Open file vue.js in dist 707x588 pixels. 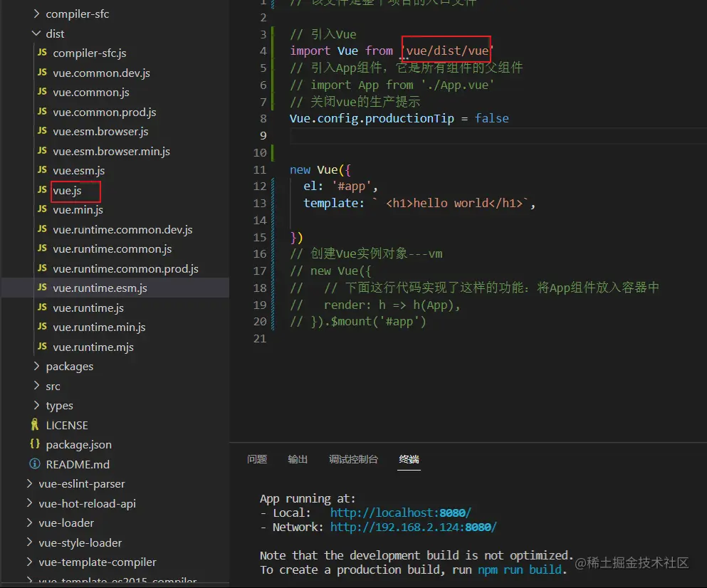coord(67,191)
